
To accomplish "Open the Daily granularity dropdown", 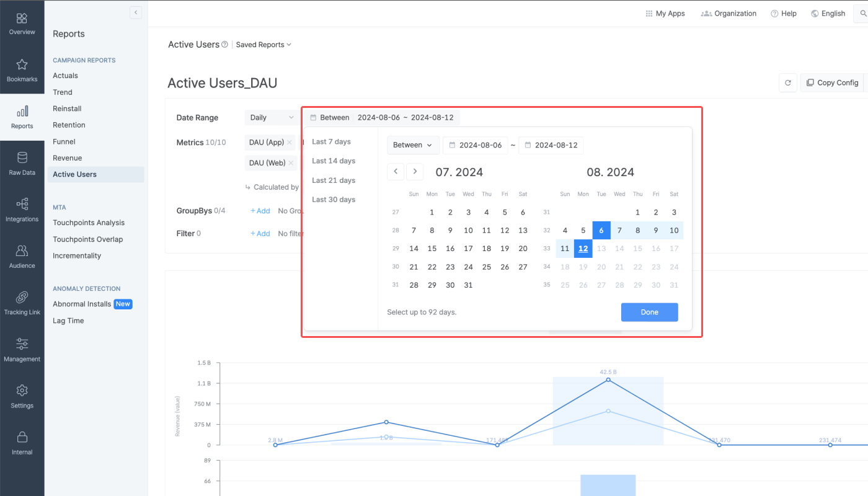I will [x=272, y=117].
